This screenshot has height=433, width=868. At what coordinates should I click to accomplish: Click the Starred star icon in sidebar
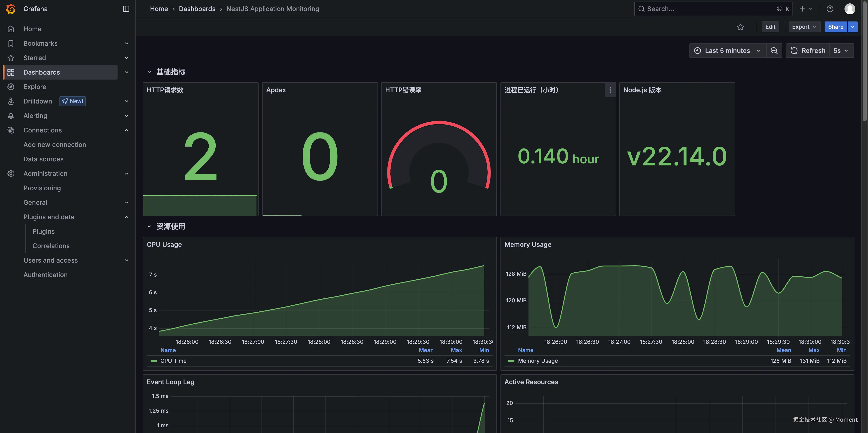tap(11, 58)
